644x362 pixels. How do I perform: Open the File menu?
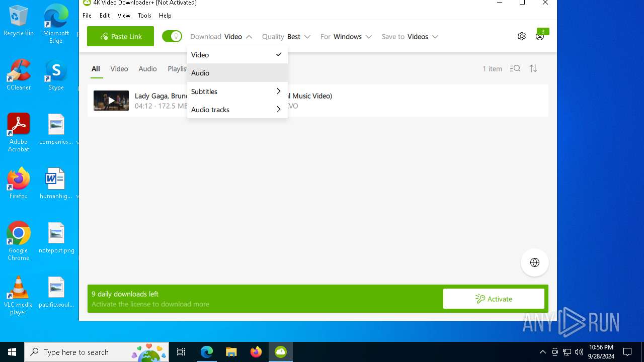pos(87,16)
